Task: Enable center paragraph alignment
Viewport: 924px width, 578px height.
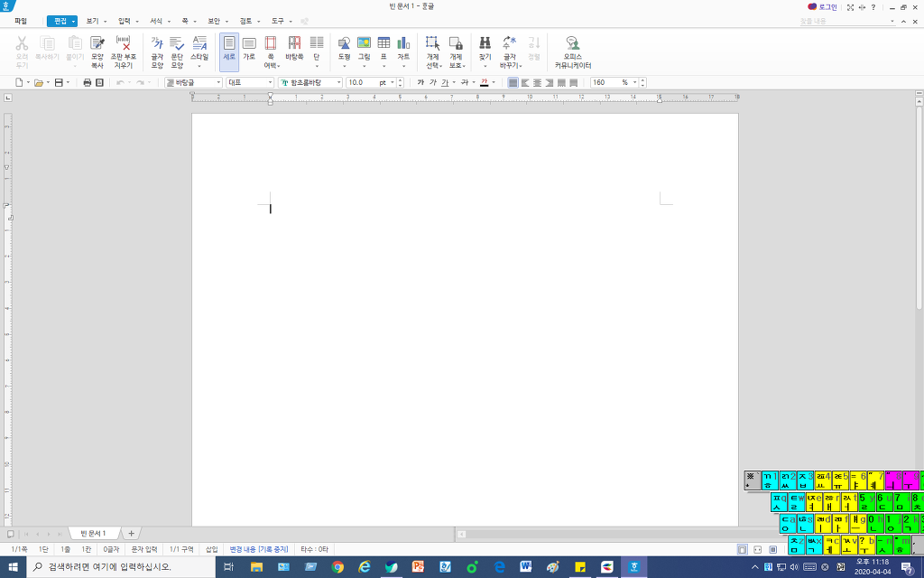Action: click(537, 82)
